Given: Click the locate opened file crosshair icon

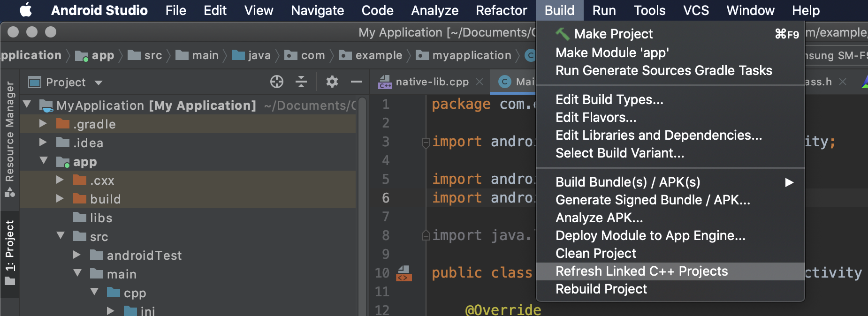Looking at the screenshot, I should coord(277,82).
